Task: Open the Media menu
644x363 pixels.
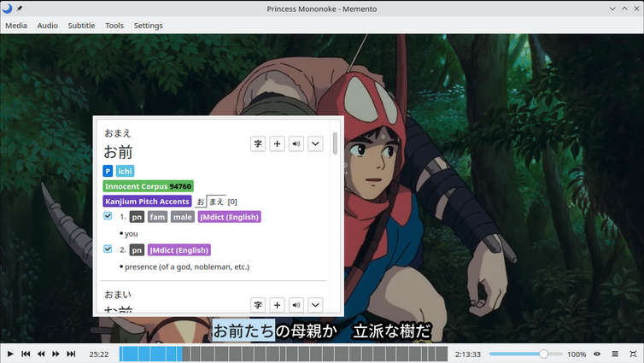Action: click(x=16, y=26)
